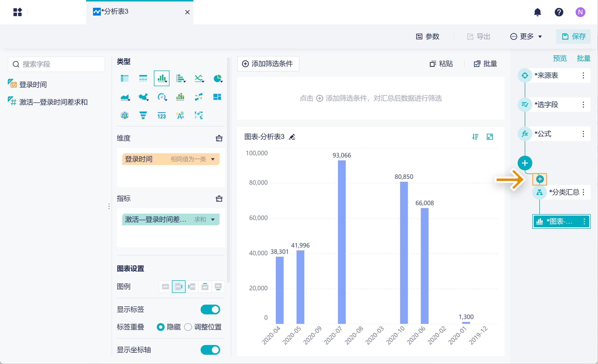The height and width of the screenshot is (364, 598).
Task: Click the 保存 button
Action: click(573, 36)
